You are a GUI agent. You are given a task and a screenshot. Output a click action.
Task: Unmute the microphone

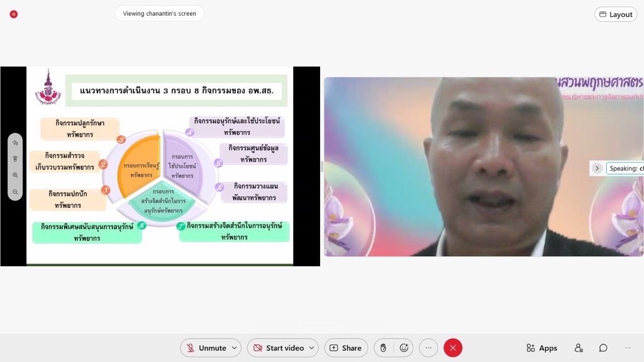pos(205,348)
